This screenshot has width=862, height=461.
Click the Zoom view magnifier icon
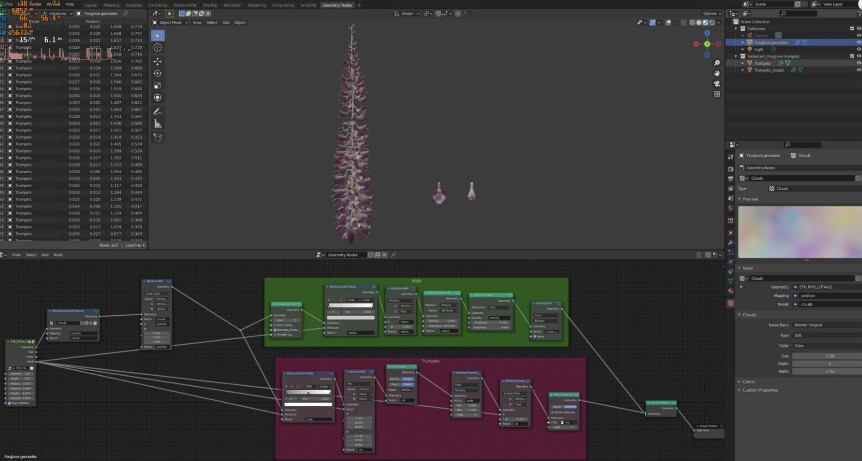717,62
